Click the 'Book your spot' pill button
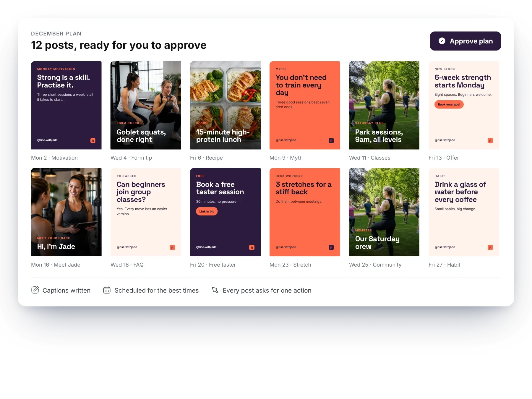 coord(449,105)
